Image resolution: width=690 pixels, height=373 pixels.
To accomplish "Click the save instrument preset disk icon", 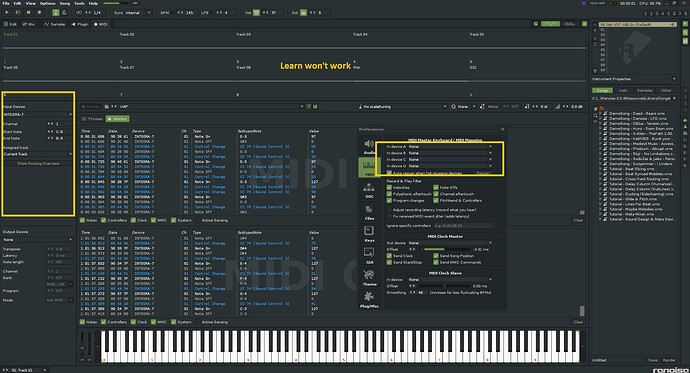I will coord(315,106).
